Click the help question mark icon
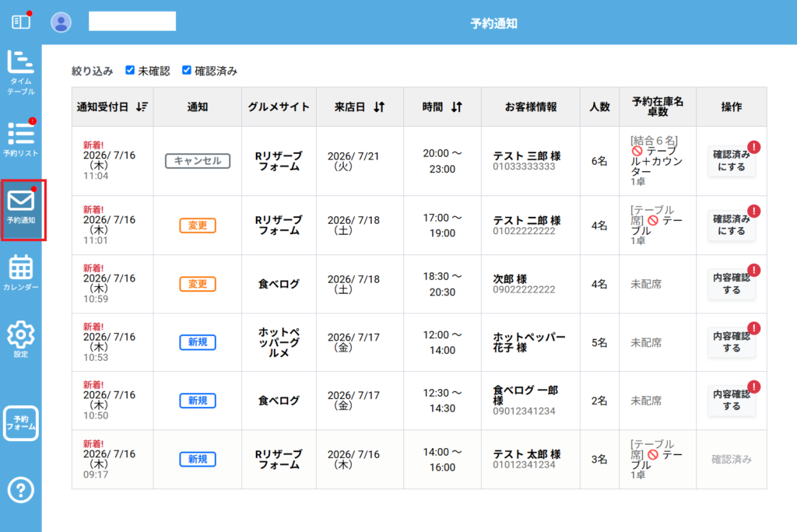 21,490
